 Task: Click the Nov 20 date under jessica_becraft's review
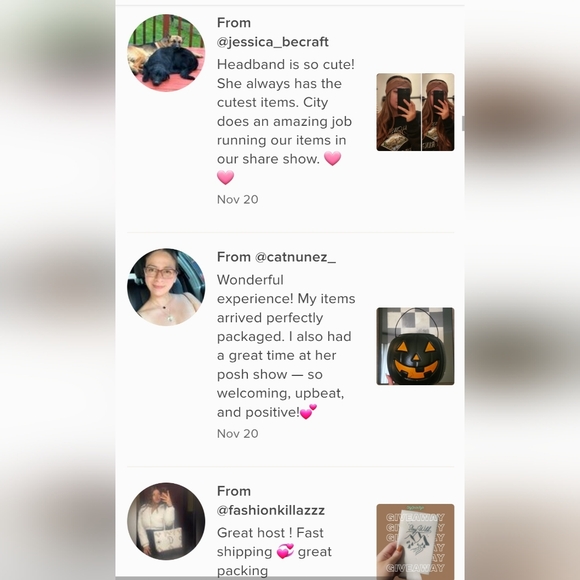(x=237, y=200)
